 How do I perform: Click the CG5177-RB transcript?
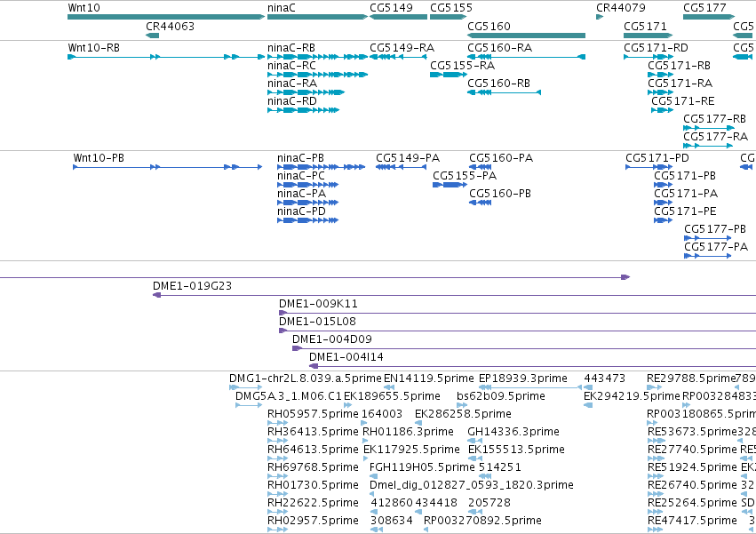click(x=709, y=128)
